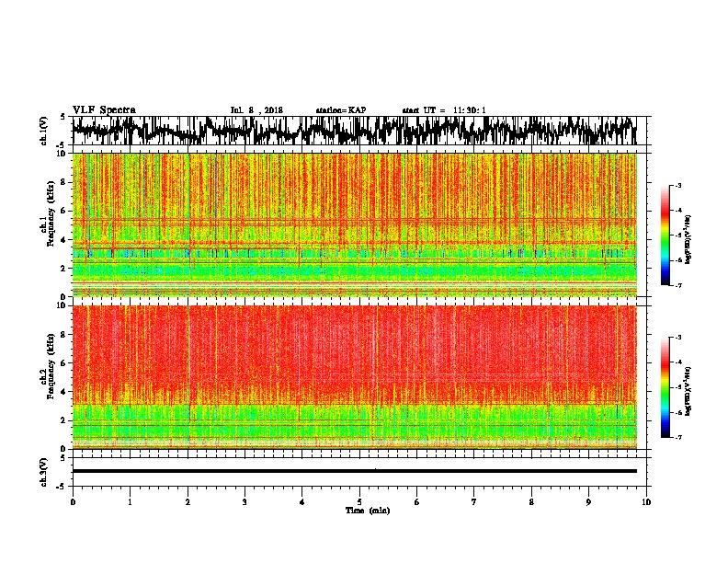Image resolution: width=728 pixels, height=563 pixels.
Task: Click the "5" minute tick on time axis
Action: tap(359, 502)
